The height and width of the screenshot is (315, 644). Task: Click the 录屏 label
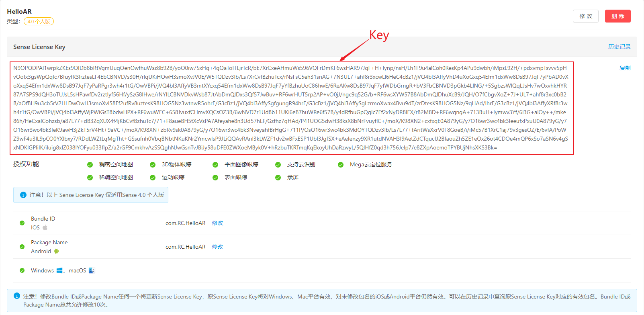293,177
